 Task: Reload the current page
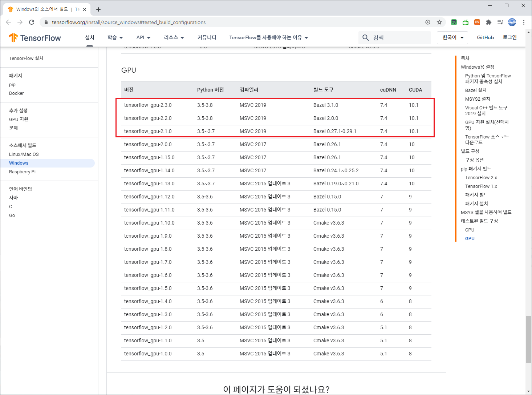click(32, 22)
